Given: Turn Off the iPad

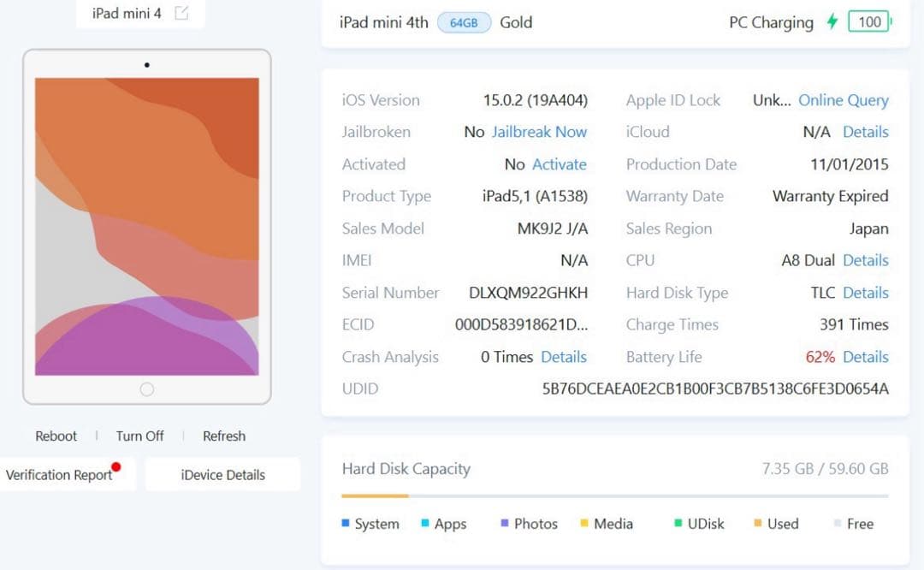Looking at the screenshot, I should [x=139, y=436].
